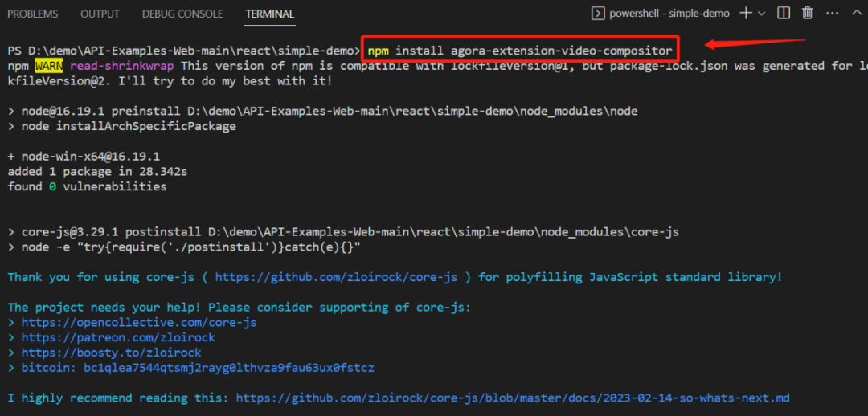Click the read-shrinkwrap text

coord(122,66)
